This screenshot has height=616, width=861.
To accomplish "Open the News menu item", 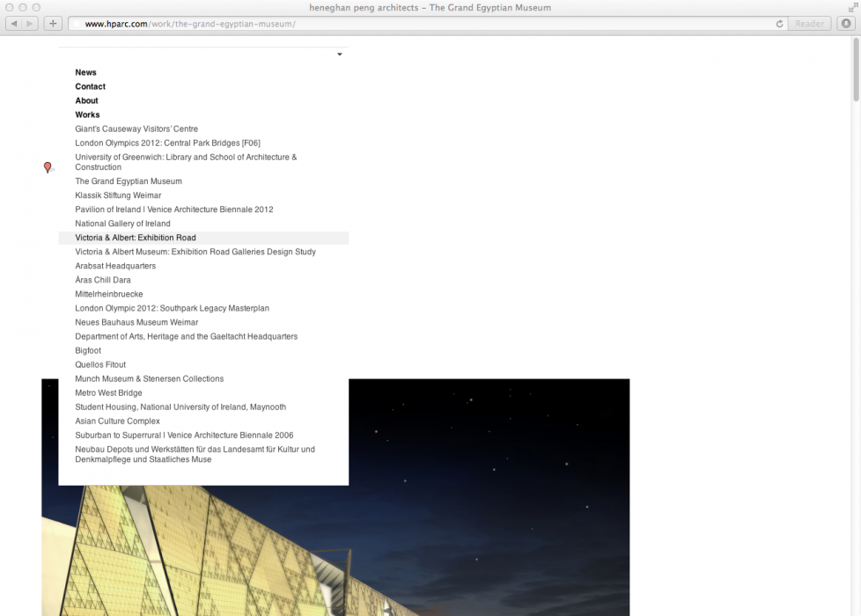I will [85, 72].
